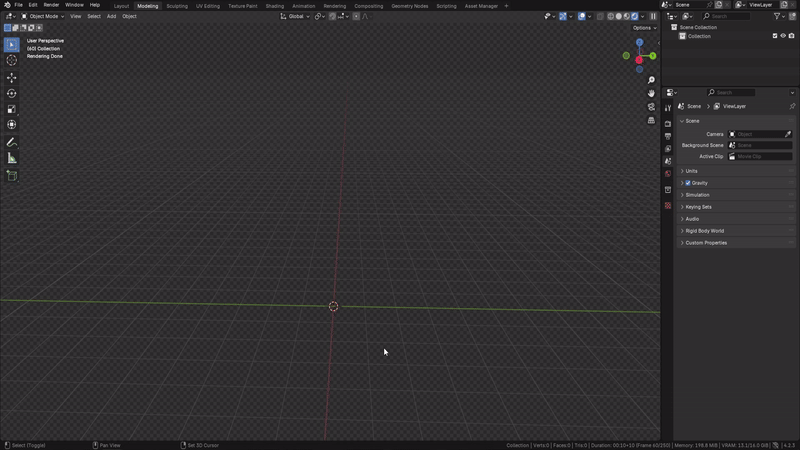This screenshot has height=450, width=800.
Task: Toggle show overlays button
Action: pos(582,16)
